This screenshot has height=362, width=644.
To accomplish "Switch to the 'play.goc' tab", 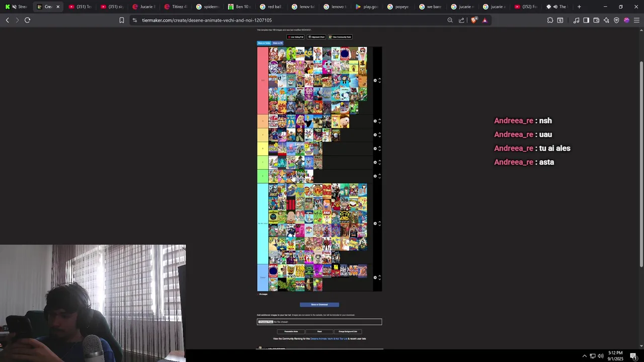I will [x=366, y=7].
